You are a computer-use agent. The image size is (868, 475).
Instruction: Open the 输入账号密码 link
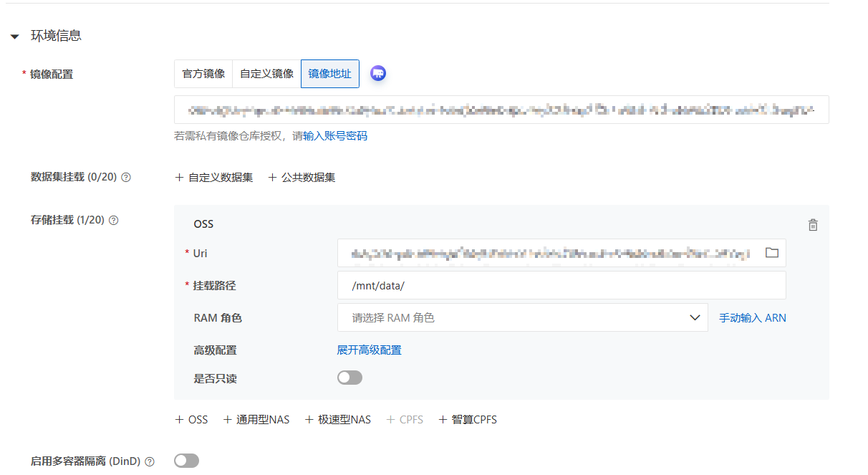(x=335, y=136)
